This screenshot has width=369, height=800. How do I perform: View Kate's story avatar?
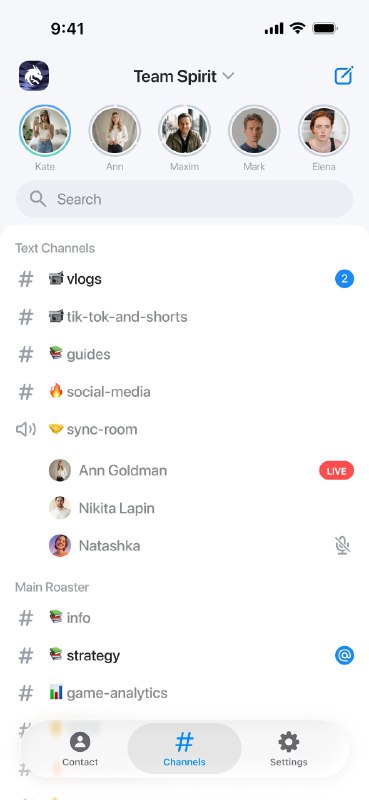pos(45,131)
